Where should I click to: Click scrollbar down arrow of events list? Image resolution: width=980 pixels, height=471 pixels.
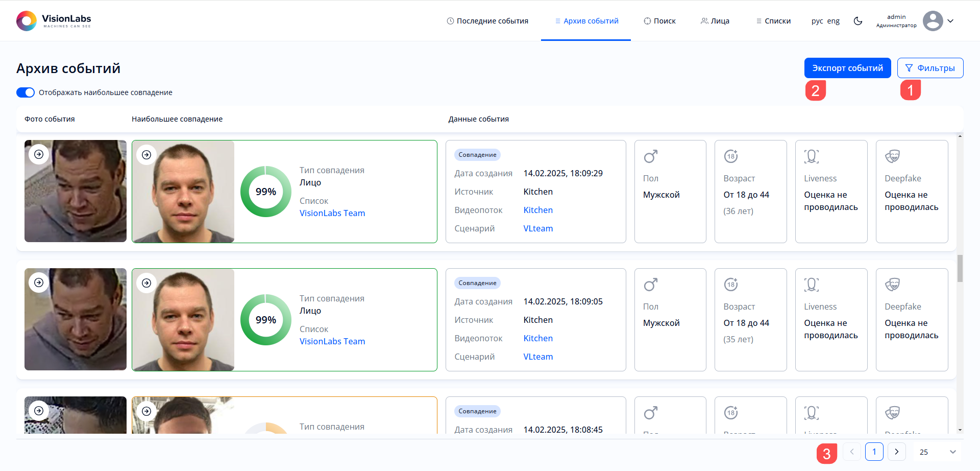coord(960,430)
